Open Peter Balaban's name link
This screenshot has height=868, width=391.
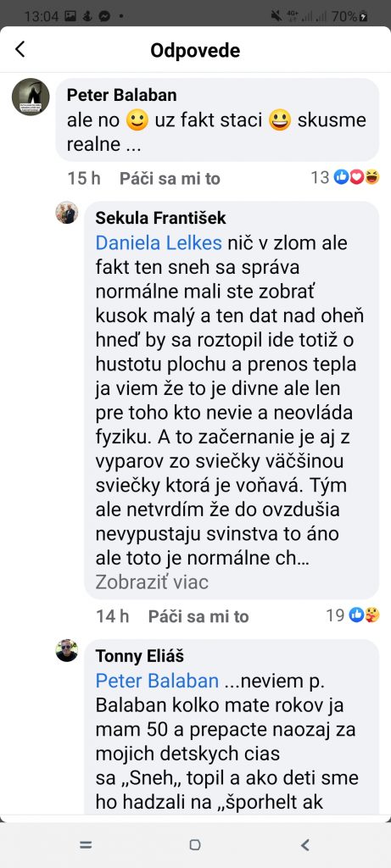click(x=122, y=95)
